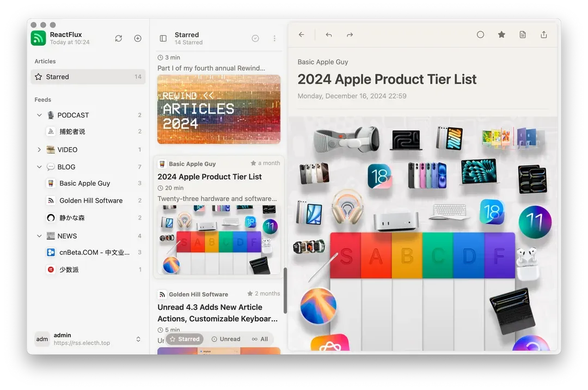The width and height of the screenshot is (588, 390).
Task: Click the article list scrollbar
Action: tap(285, 290)
